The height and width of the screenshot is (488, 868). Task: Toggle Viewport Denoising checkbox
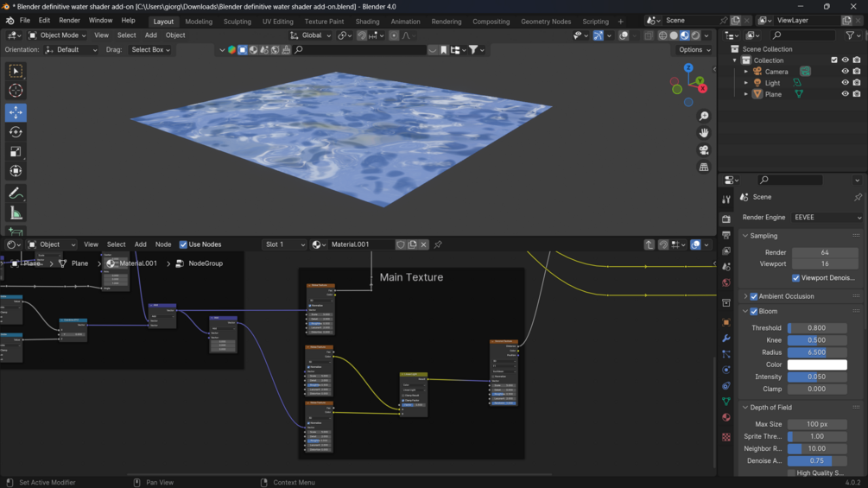[x=795, y=278]
